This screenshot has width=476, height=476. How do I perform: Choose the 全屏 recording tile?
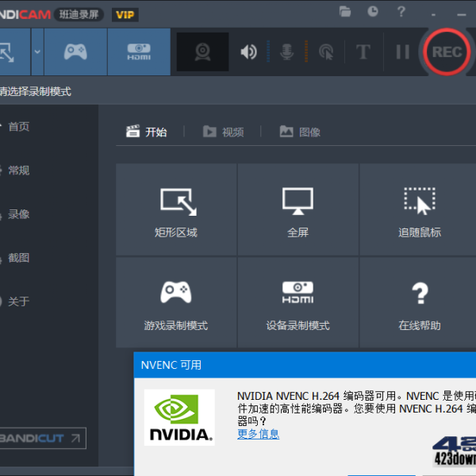[297, 209]
